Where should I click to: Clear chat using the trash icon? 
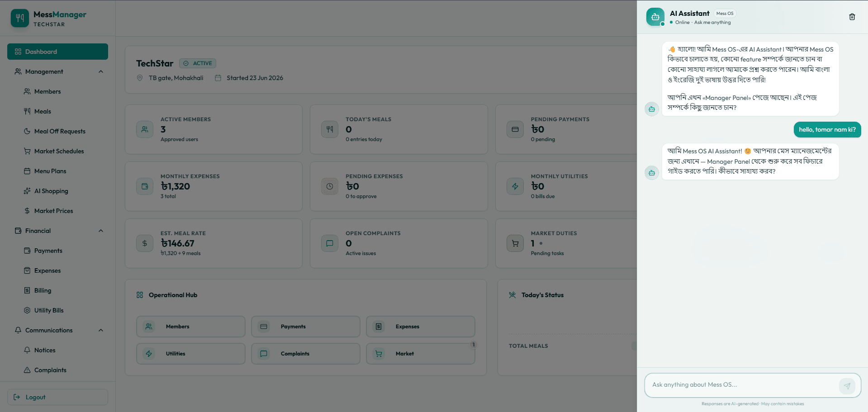[852, 17]
